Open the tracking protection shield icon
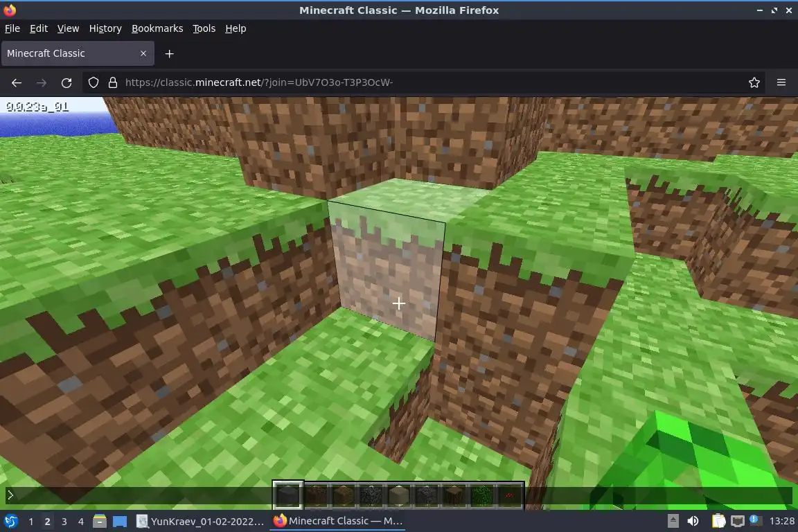 pos(93,82)
